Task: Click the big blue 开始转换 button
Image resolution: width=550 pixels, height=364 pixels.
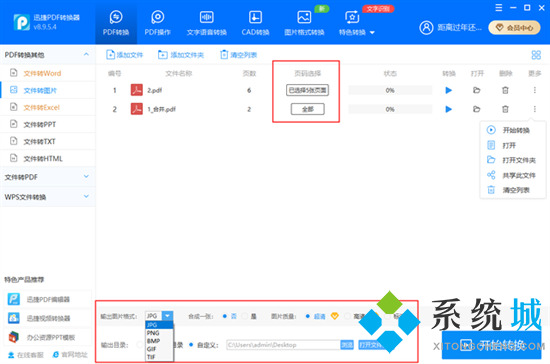Action: click(491, 345)
